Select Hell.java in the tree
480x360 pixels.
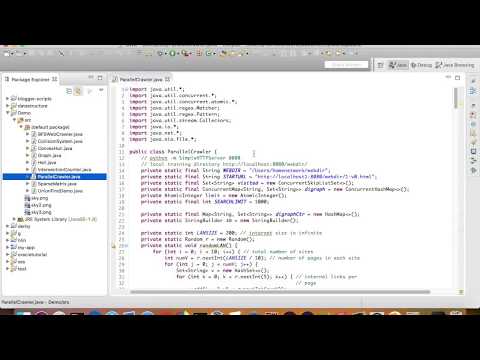coord(47,162)
